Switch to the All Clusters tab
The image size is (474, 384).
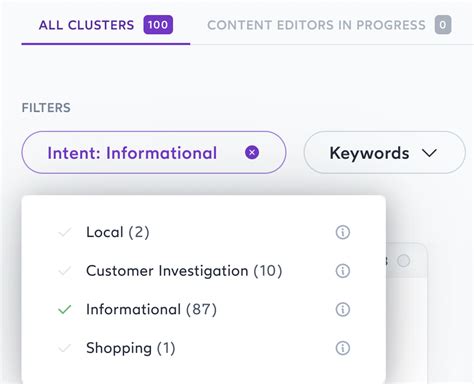(106, 25)
